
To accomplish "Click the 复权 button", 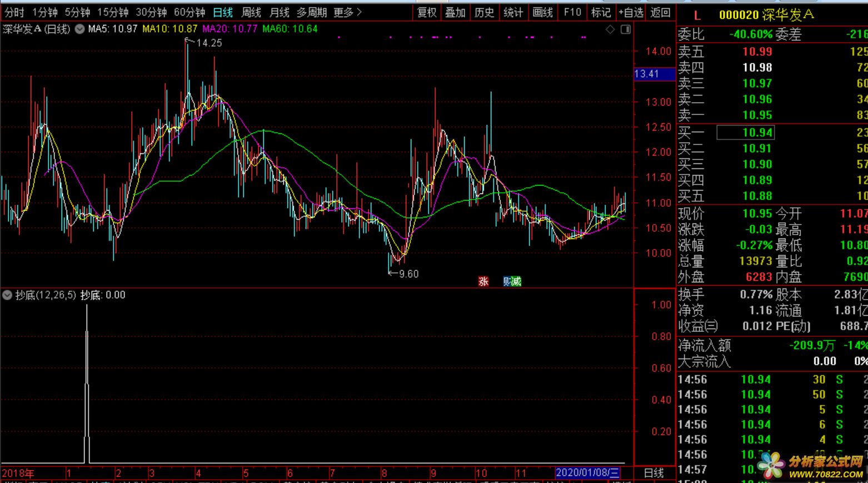I will (427, 12).
